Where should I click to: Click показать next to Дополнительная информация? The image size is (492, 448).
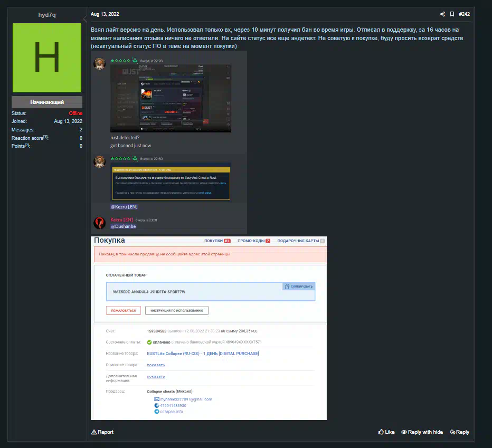[156, 376]
